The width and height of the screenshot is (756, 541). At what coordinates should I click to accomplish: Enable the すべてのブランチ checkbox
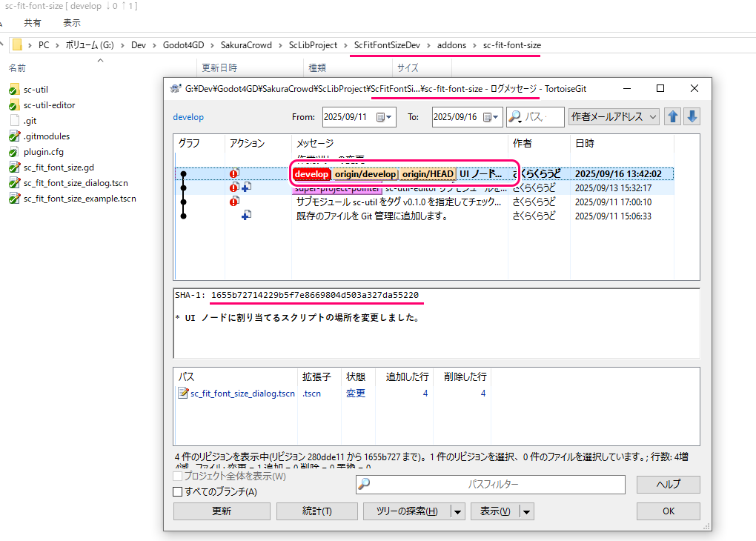[177, 491]
